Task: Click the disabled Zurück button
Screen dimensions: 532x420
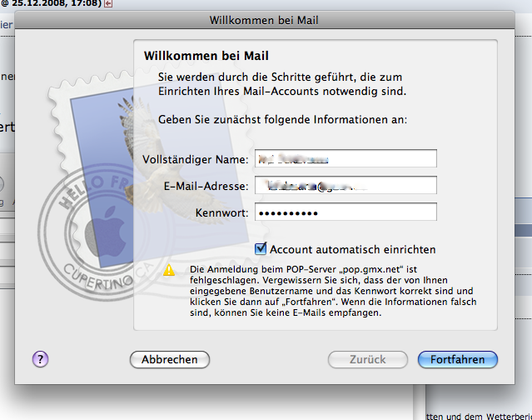Action: (368, 359)
